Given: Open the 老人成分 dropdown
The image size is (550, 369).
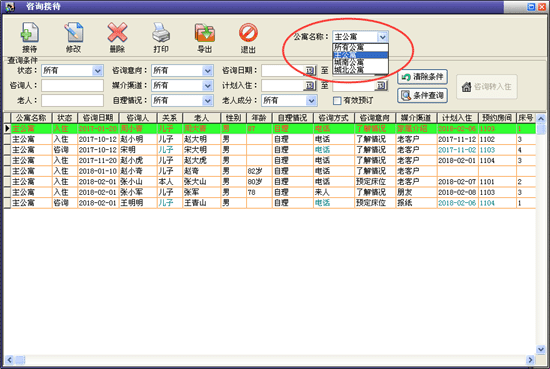Looking at the screenshot, I should [x=311, y=101].
